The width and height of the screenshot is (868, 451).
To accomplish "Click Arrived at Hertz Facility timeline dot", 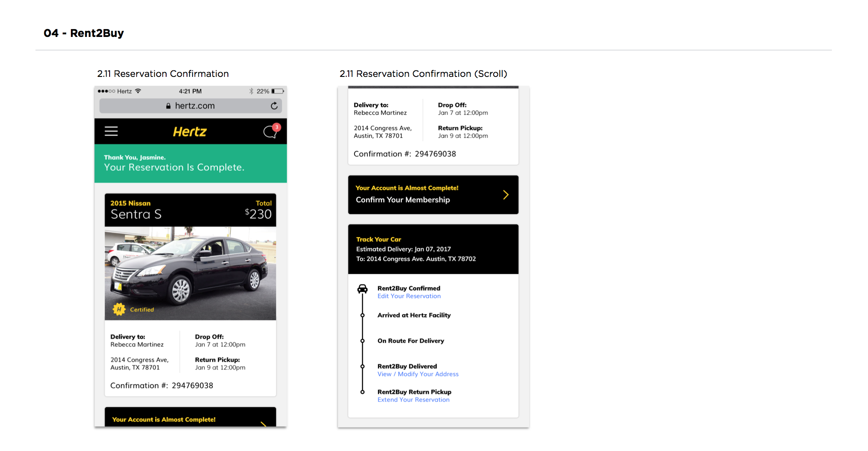I will [362, 315].
